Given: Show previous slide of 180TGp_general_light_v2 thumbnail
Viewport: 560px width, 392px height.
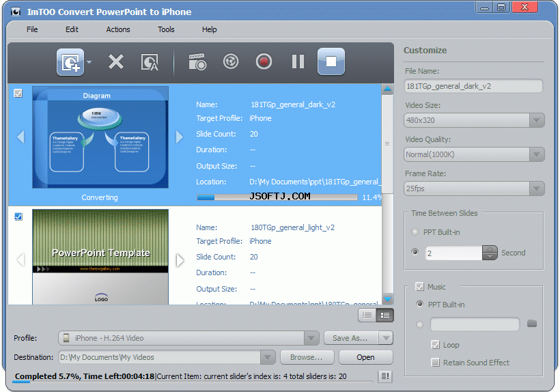Looking at the screenshot, I should pyautogui.click(x=20, y=260).
